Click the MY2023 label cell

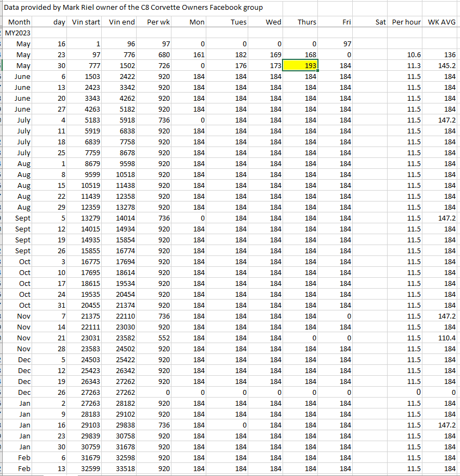tap(18, 33)
